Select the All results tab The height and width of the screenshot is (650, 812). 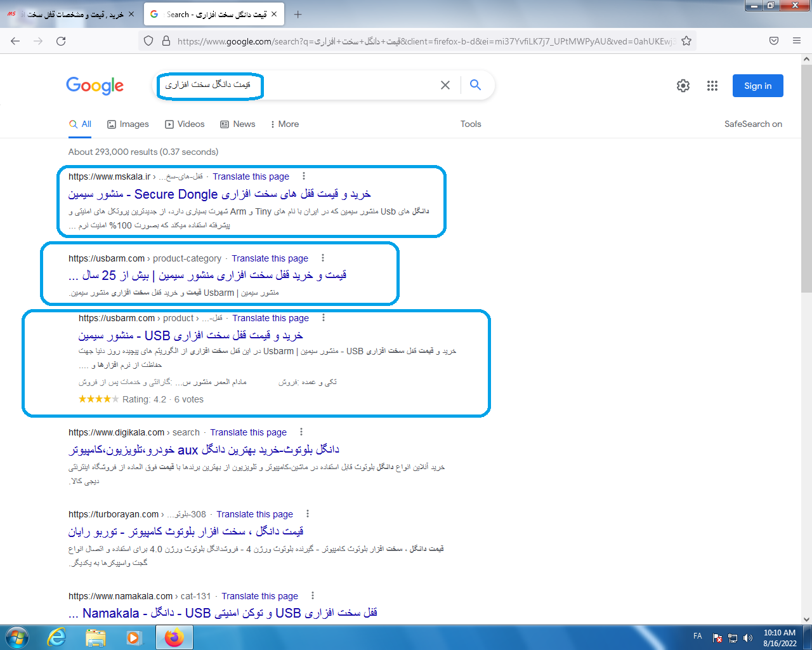[81, 124]
